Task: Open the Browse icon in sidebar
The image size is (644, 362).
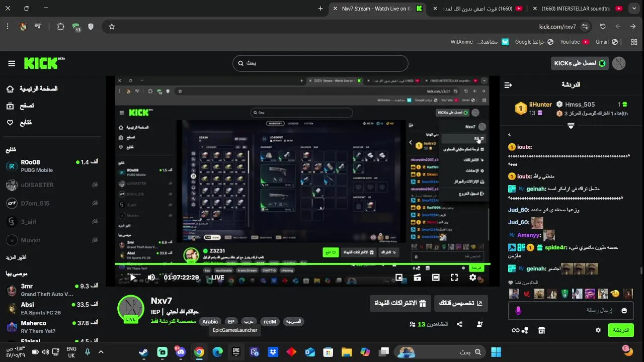Action: point(10,106)
